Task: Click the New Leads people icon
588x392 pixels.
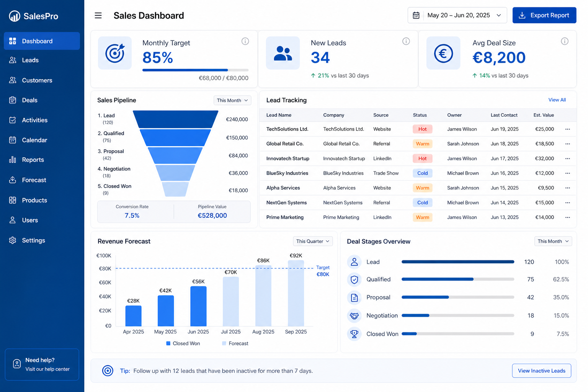Action: [283, 53]
